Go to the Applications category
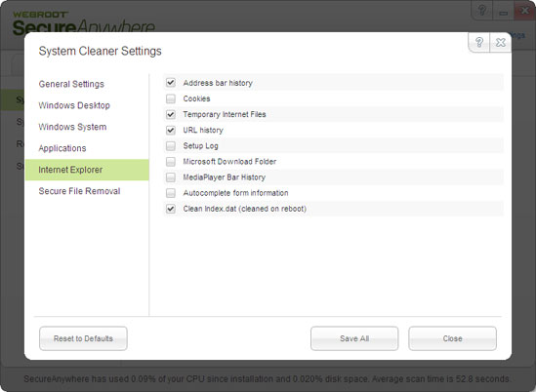Screen dimensions: 536x392 [x=62, y=148]
